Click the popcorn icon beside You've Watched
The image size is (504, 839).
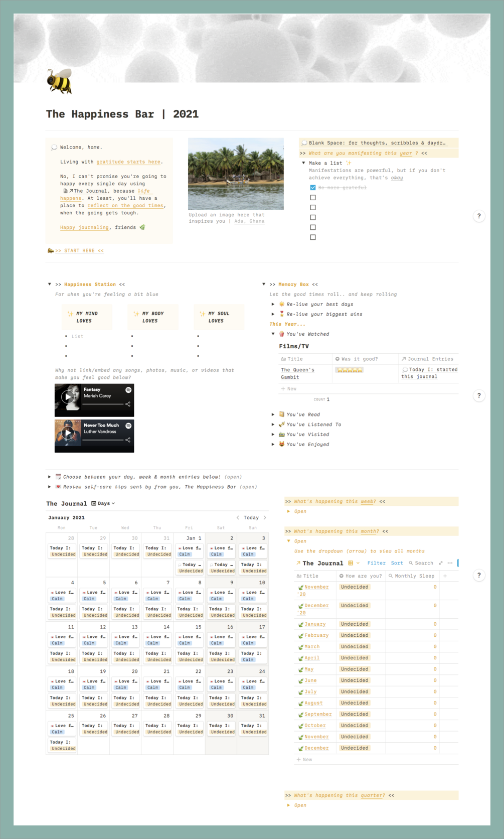(282, 334)
